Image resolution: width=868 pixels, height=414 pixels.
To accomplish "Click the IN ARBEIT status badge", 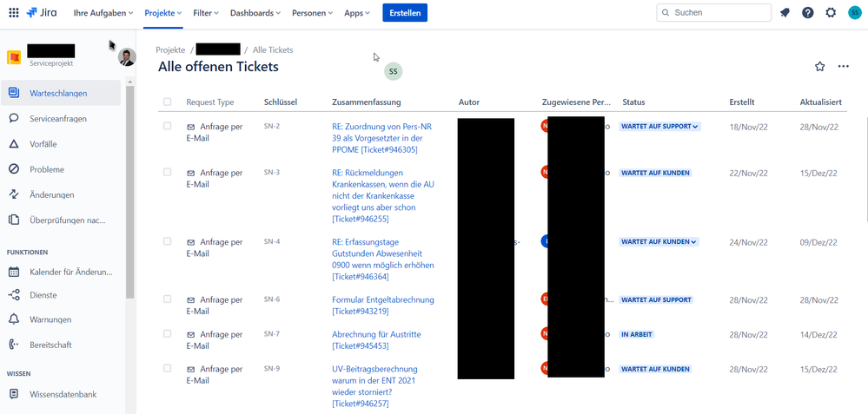I will coord(637,334).
